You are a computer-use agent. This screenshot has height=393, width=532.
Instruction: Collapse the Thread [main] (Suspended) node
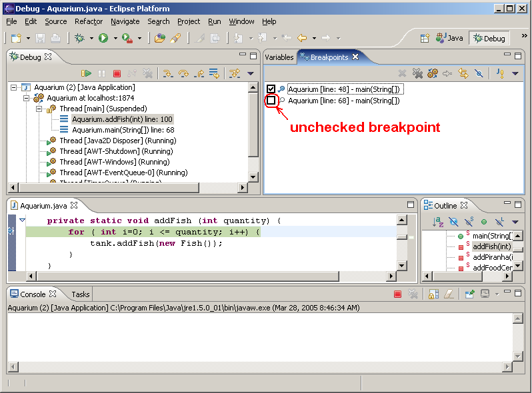coord(39,109)
